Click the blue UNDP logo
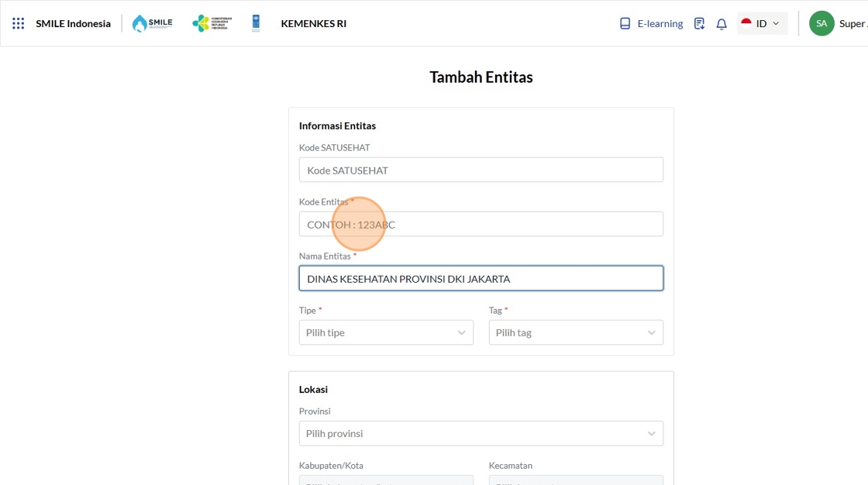The image size is (868, 485). point(256,23)
